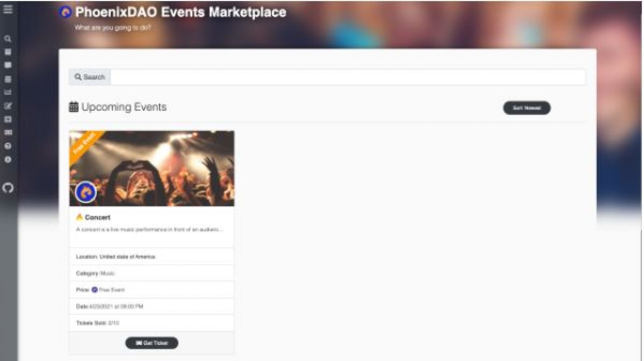Click the orange Free Event ribbon
This screenshot has height=361, width=644.
coord(84,144)
